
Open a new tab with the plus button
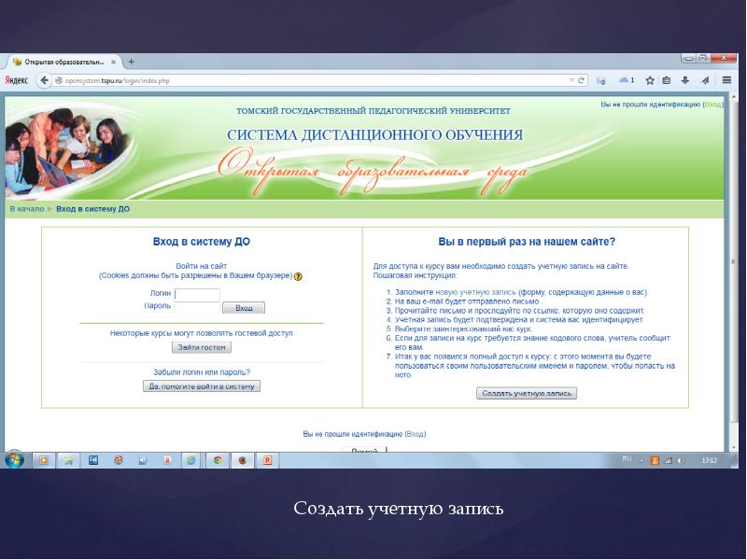coord(131,62)
